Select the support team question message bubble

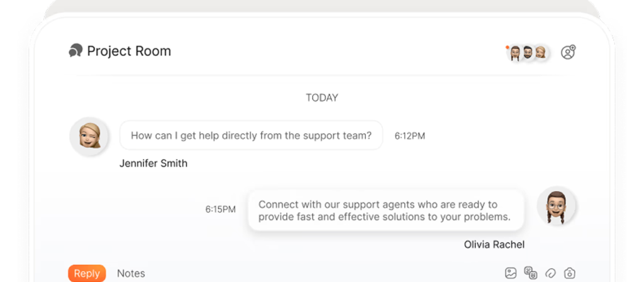251,135
